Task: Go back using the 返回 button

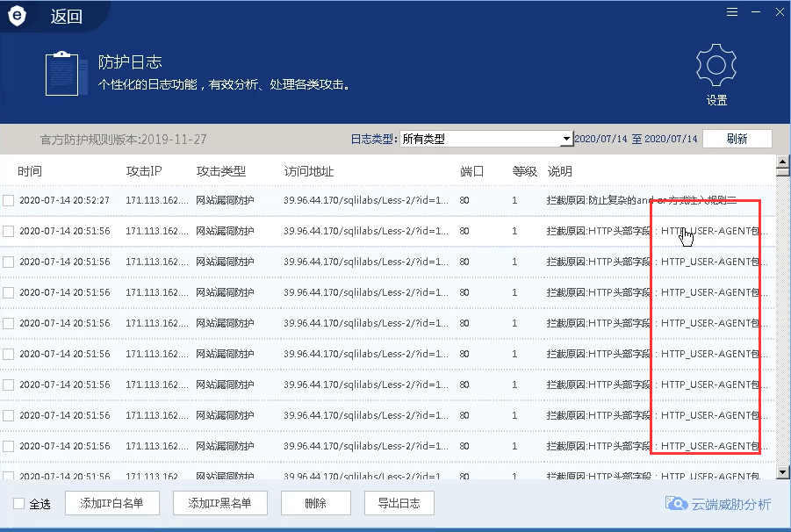Action: (x=66, y=17)
